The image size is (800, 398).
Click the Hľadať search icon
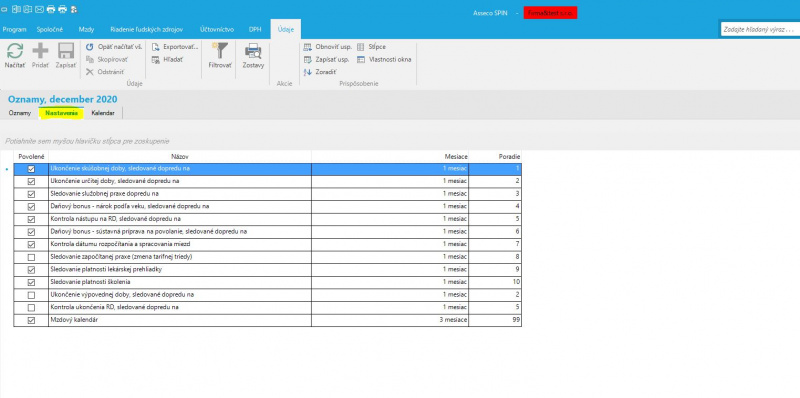tap(156, 60)
